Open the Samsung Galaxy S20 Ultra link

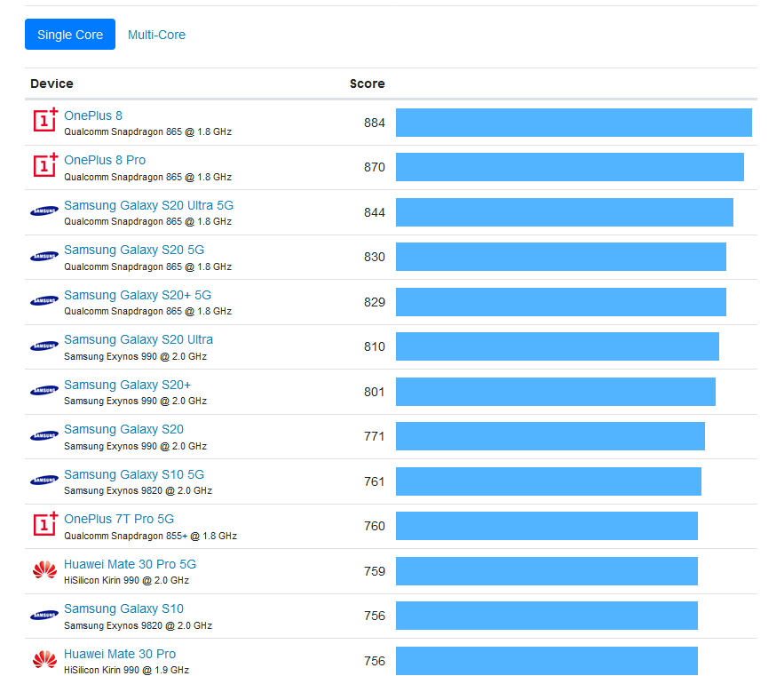click(x=139, y=339)
